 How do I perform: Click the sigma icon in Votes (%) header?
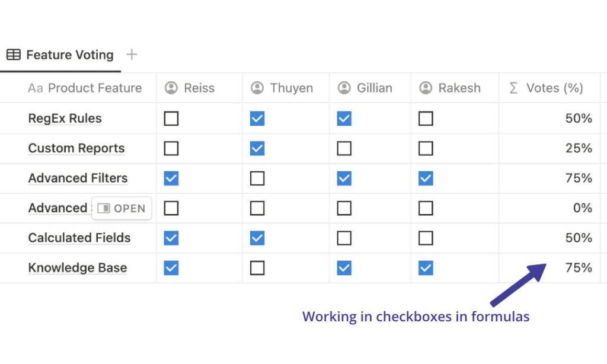tap(514, 88)
